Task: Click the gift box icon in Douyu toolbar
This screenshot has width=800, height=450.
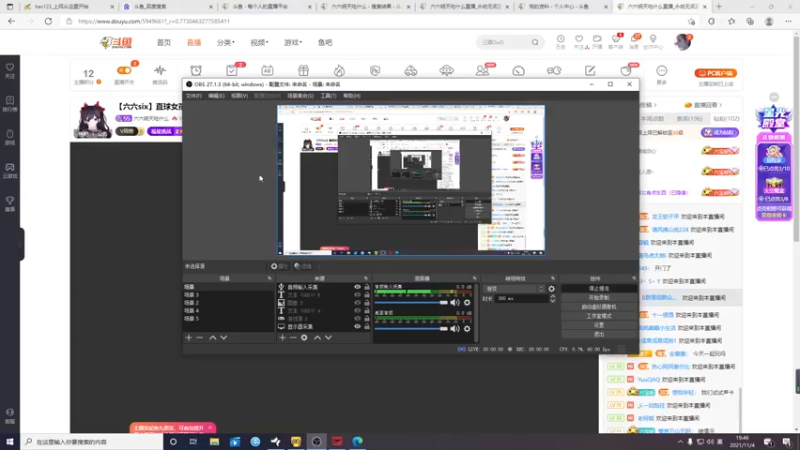Action: 304,70
